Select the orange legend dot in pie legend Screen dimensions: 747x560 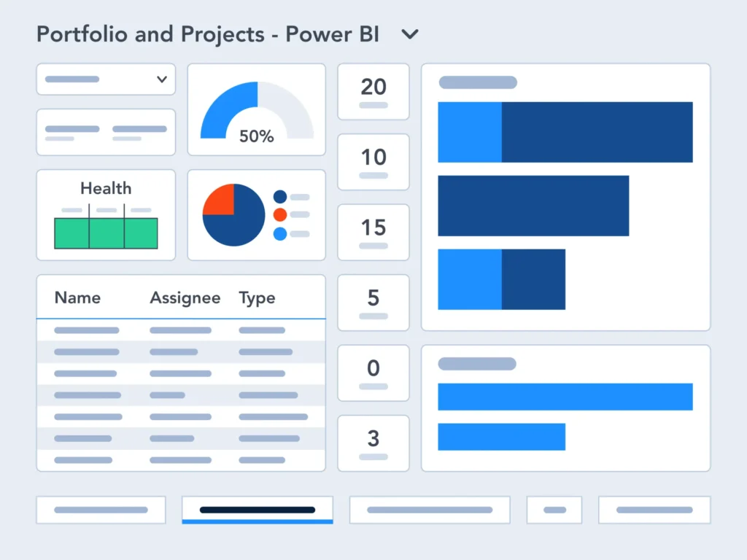[x=278, y=214]
